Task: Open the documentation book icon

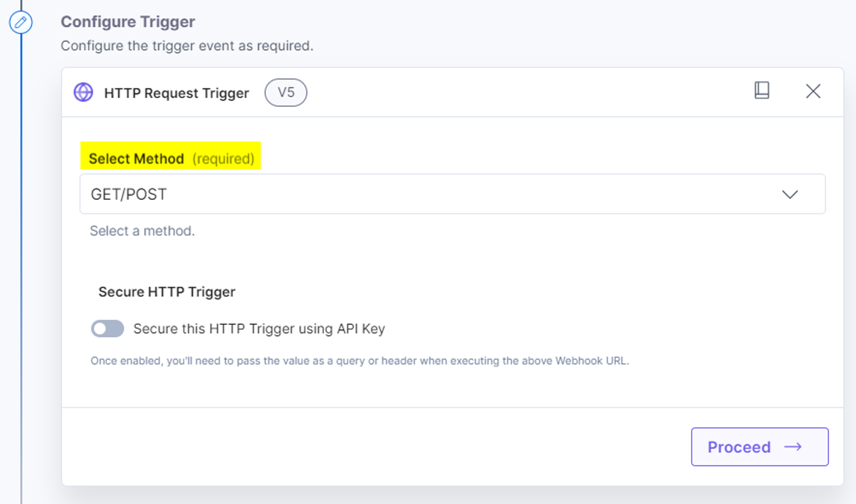Action: [762, 90]
